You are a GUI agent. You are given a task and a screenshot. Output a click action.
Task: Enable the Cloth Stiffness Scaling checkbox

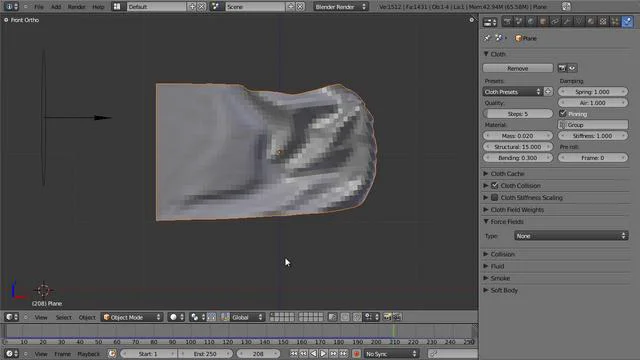(495, 198)
